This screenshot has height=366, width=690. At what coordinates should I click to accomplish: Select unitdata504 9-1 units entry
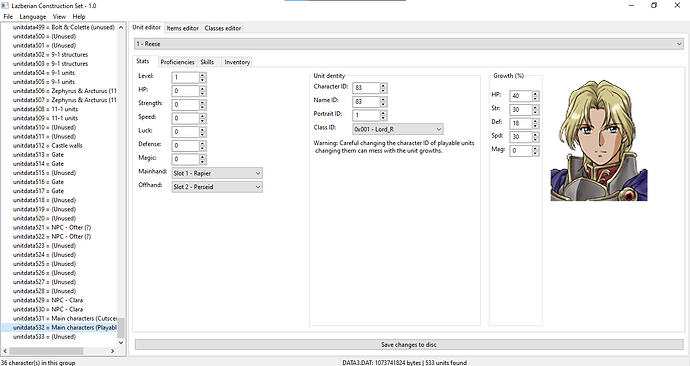coord(44,73)
